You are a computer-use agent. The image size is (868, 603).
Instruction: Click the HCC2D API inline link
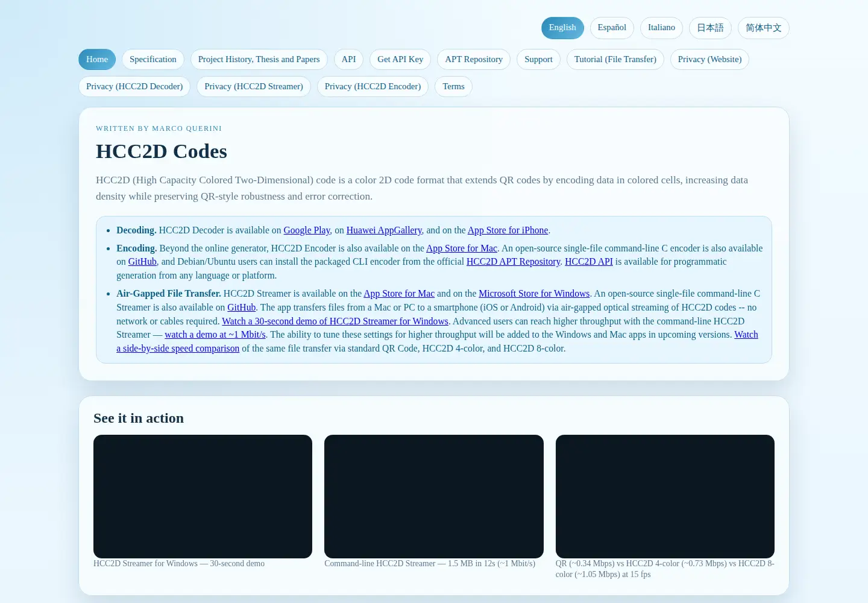[589, 262]
